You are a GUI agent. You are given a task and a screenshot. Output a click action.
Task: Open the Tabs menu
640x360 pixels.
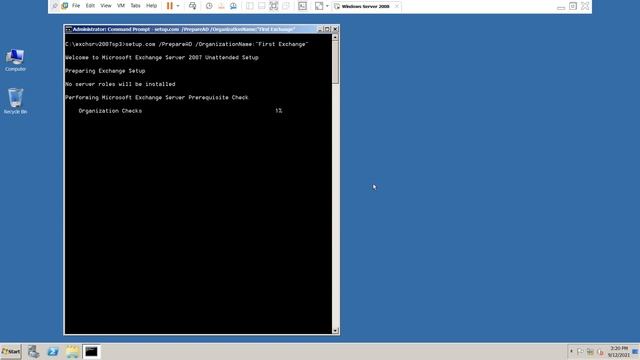[135, 6]
